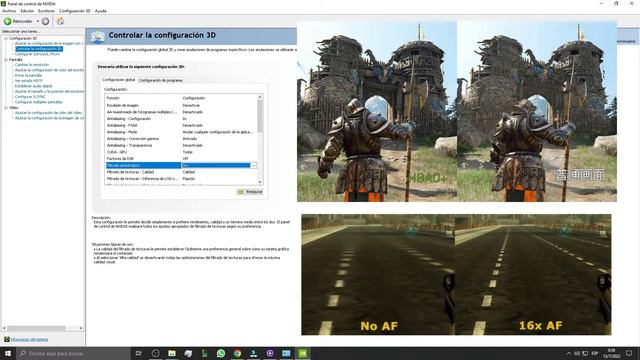Open the home icon in the toolbar
Image resolution: width=640 pixels, height=360 pixels.
coord(60,21)
